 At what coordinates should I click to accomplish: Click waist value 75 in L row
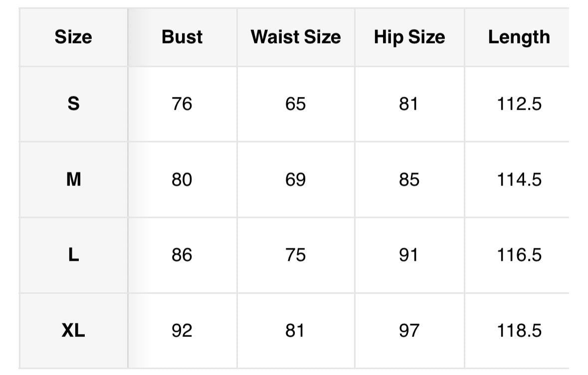coord(295,255)
